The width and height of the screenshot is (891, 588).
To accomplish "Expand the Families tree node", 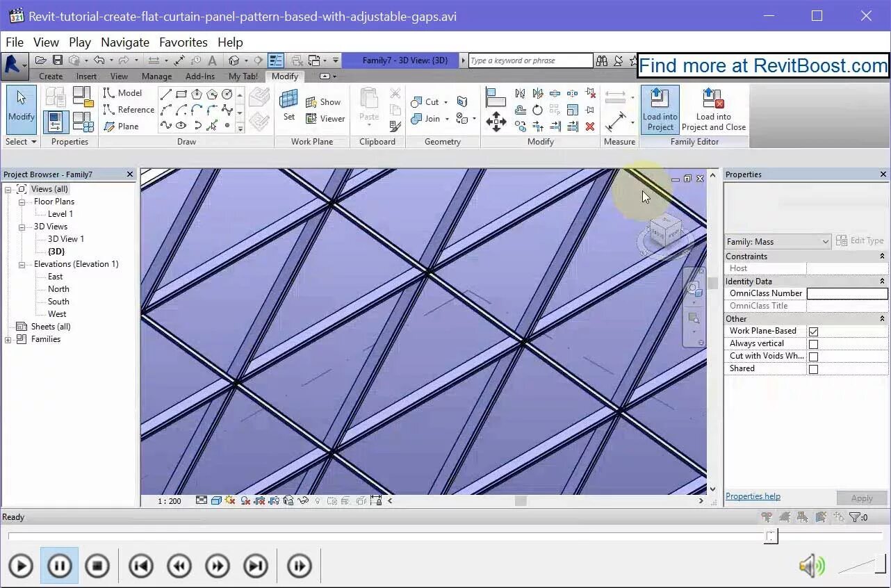I will [8, 339].
